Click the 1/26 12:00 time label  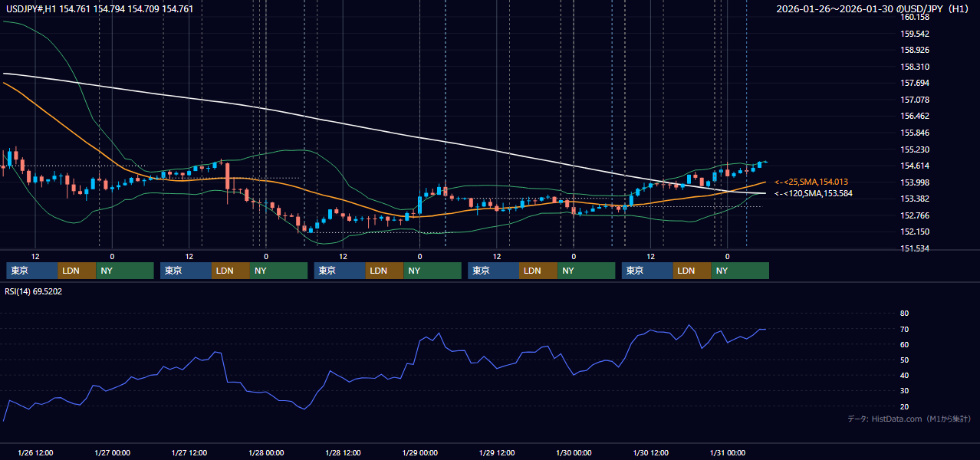(x=35, y=452)
